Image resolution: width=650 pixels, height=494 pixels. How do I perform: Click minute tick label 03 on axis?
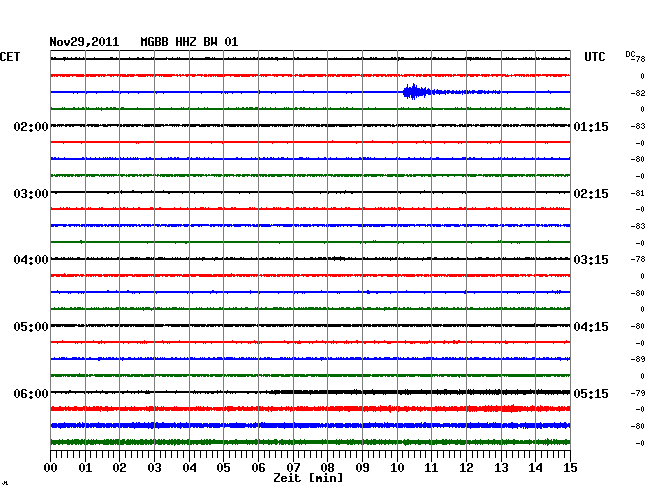154,467
